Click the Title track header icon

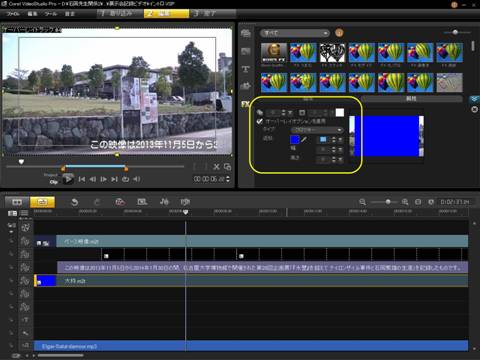click(25, 320)
